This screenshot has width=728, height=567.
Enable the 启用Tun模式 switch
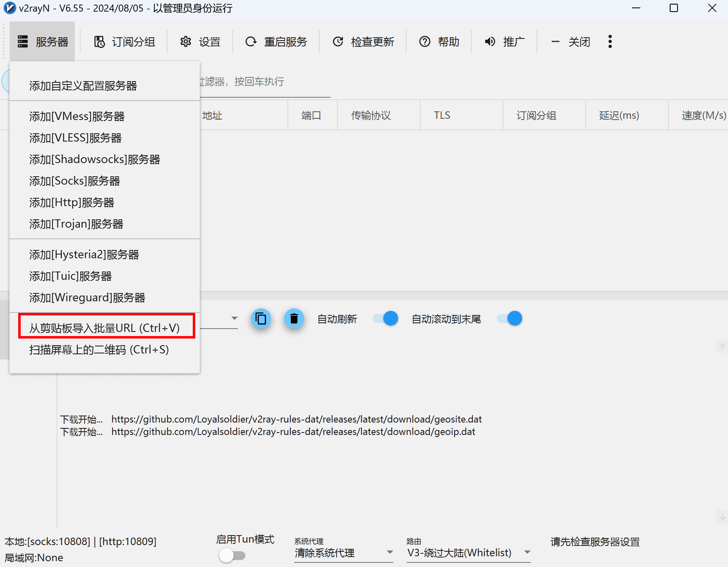point(232,555)
